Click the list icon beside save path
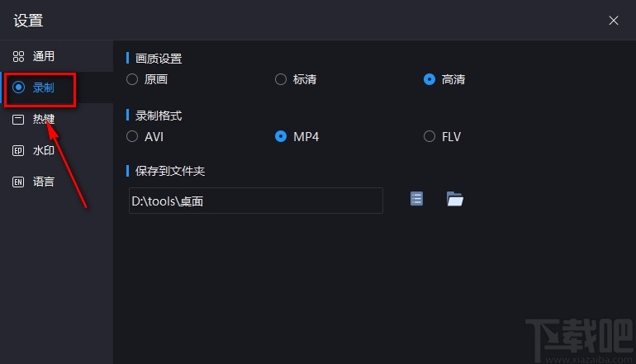Viewport: 636px width, 364px height. coord(416,199)
